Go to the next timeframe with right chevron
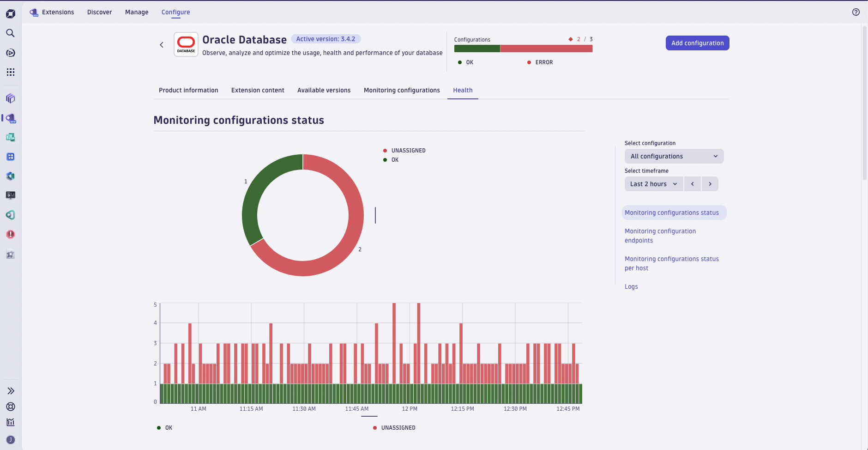 point(710,184)
